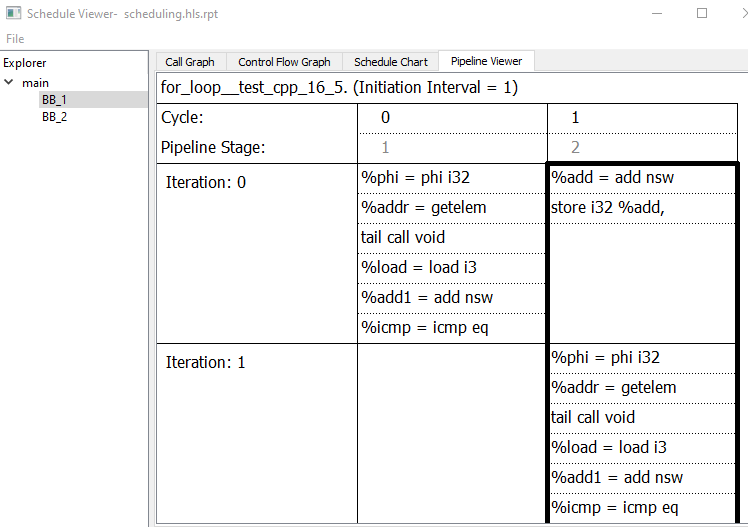
Task: Click the Iteration: 1 row label
Action: [x=205, y=362]
